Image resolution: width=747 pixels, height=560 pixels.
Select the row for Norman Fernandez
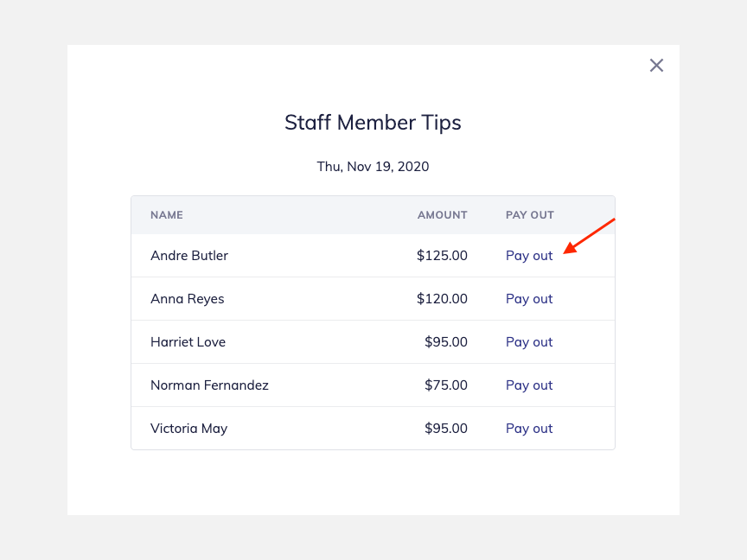pos(259,385)
